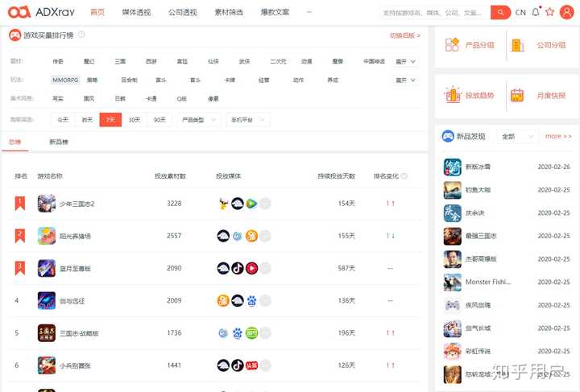Open the 爆款文案 nav item
The width and height of the screenshot is (580, 392).
click(275, 12)
